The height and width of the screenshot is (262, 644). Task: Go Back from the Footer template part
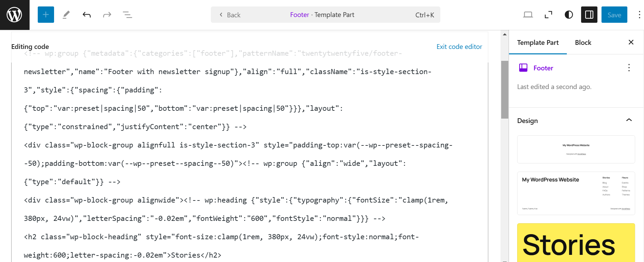pyautogui.click(x=230, y=15)
